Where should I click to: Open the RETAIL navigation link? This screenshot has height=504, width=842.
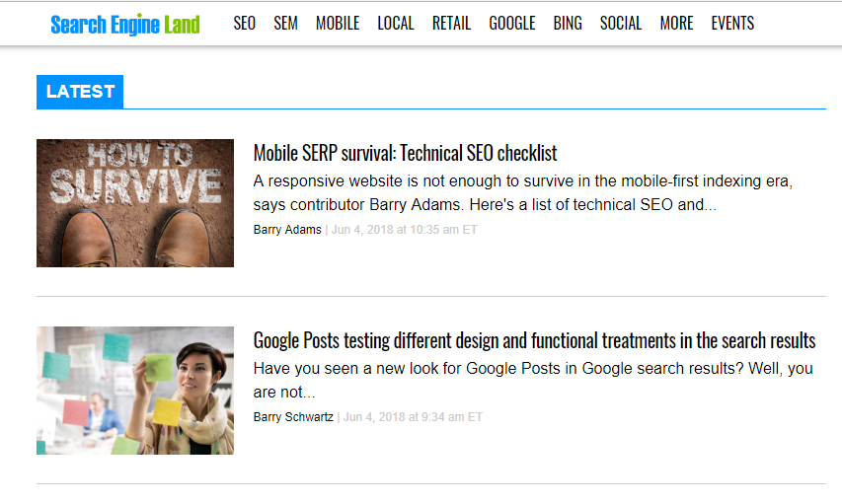(x=452, y=23)
